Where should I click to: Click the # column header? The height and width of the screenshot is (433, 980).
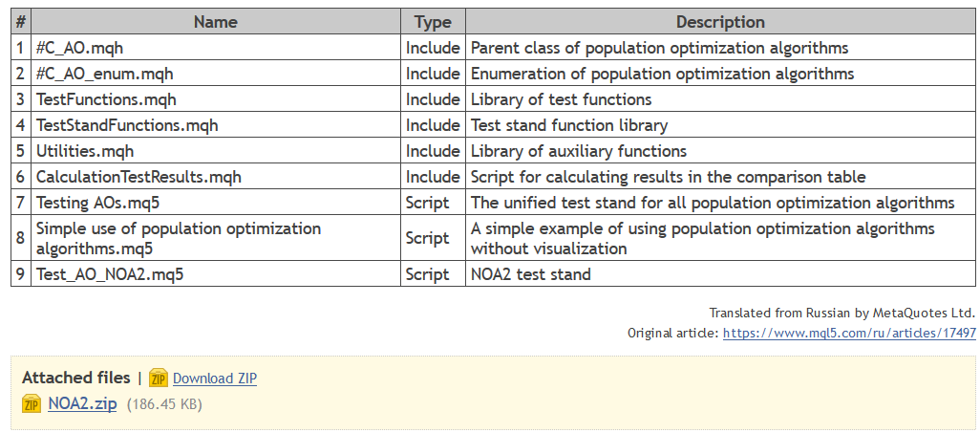pos(20,22)
